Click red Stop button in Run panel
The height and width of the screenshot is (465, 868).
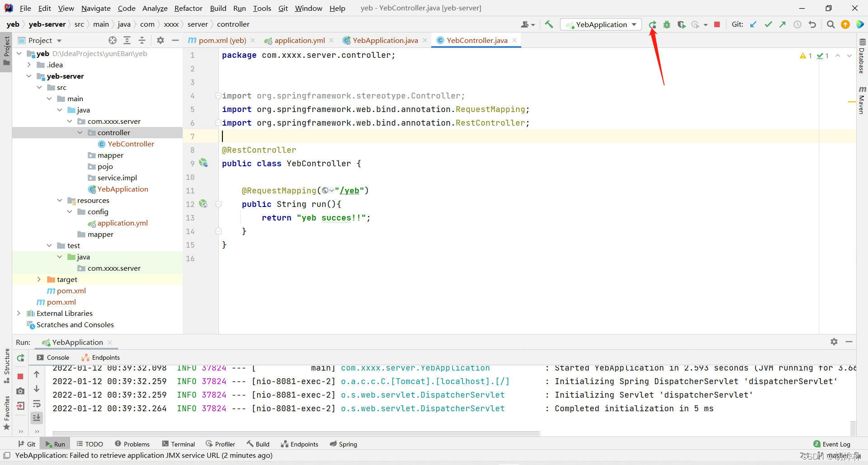pyautogui.click(x=20, y=376)
